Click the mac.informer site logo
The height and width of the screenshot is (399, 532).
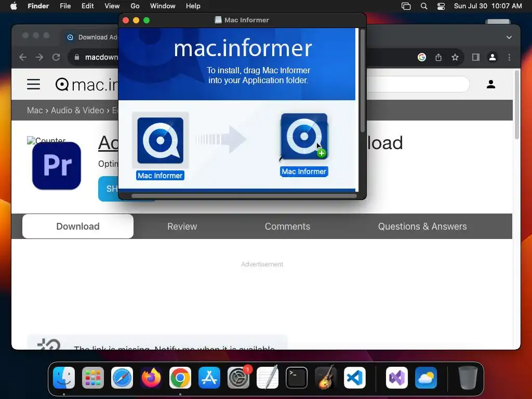[87, 85]
